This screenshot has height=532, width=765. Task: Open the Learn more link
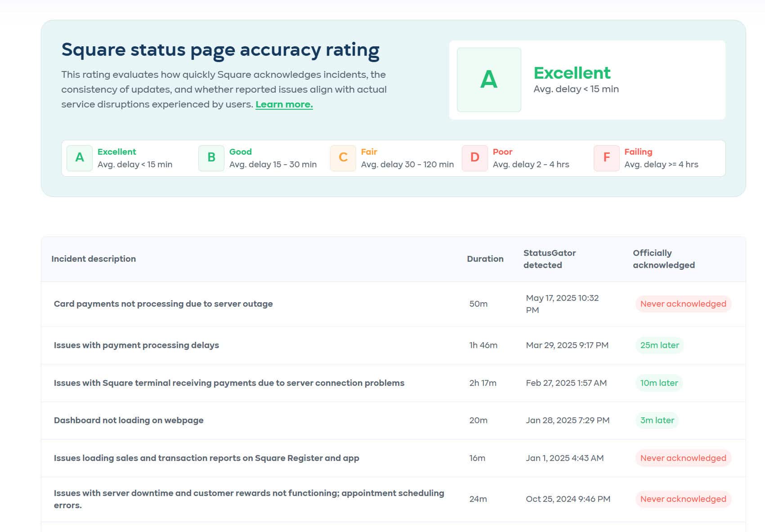tap(284, 104)
